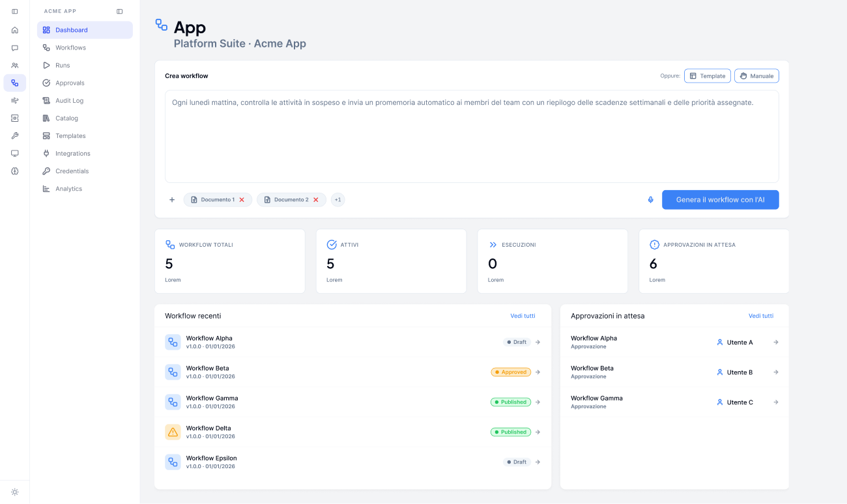Click the Draft badge on Workflow Epsilon

click(517, 462)
